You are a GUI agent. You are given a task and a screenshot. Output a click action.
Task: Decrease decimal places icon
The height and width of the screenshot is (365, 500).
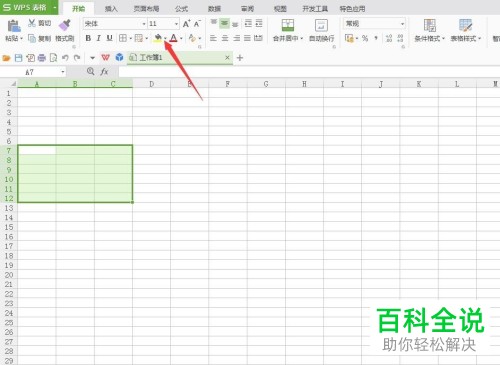pos(400,38)
